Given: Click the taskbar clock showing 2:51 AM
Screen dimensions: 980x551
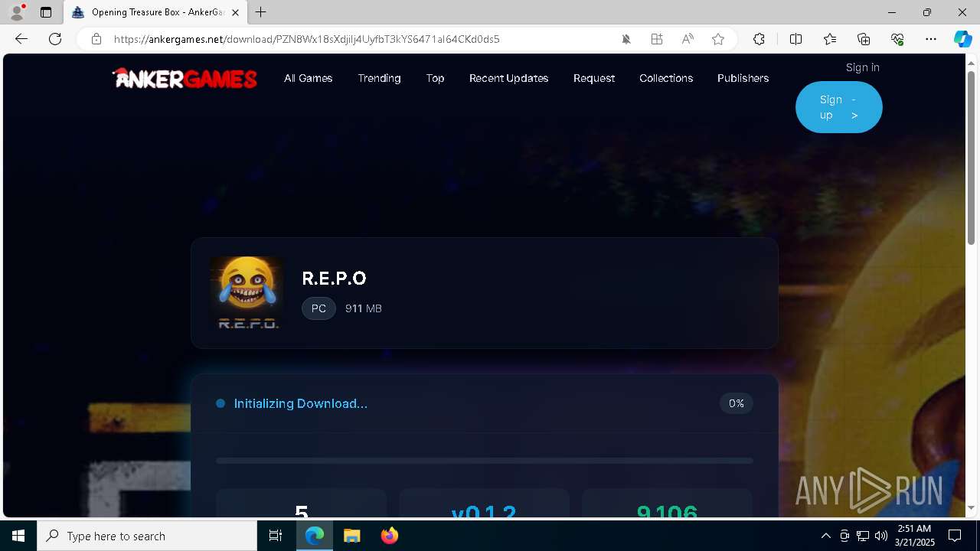Looking at the screenshot, I should pos(914,536).
